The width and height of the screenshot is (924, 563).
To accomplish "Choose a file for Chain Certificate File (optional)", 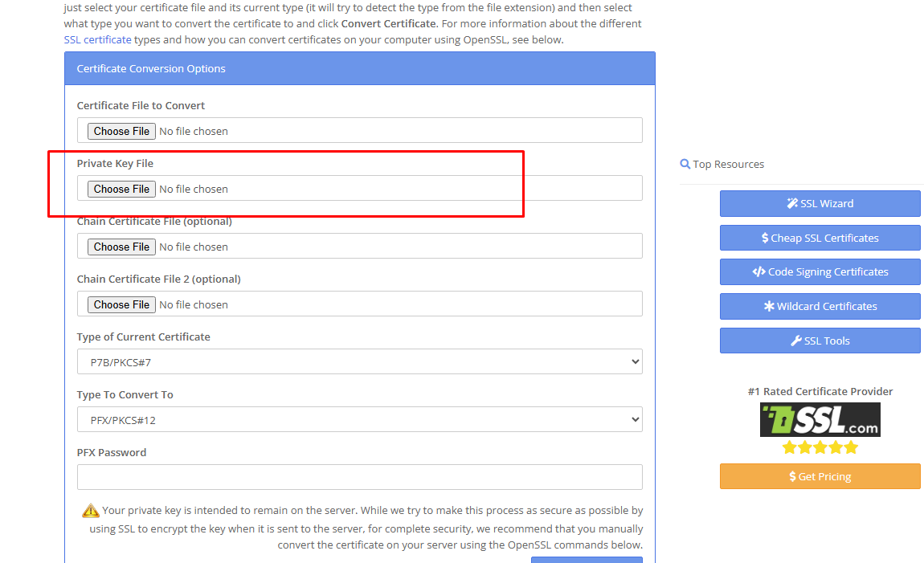I will point(121,247).
